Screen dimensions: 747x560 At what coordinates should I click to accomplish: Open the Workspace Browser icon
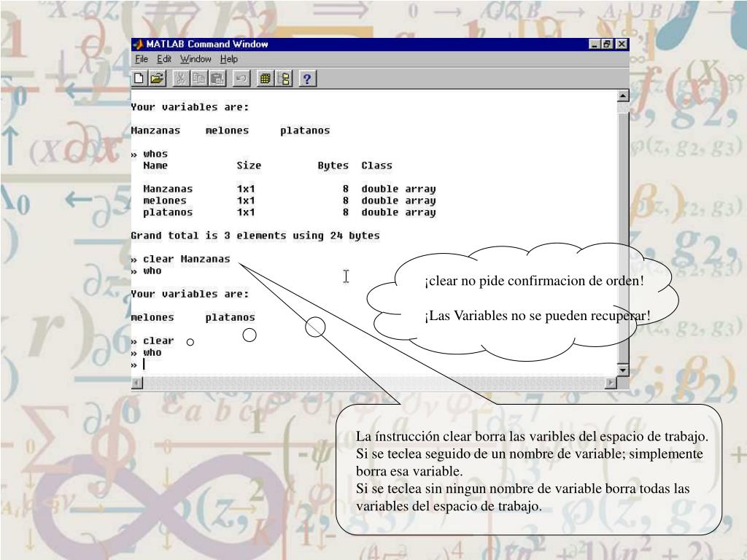[265, 79]
